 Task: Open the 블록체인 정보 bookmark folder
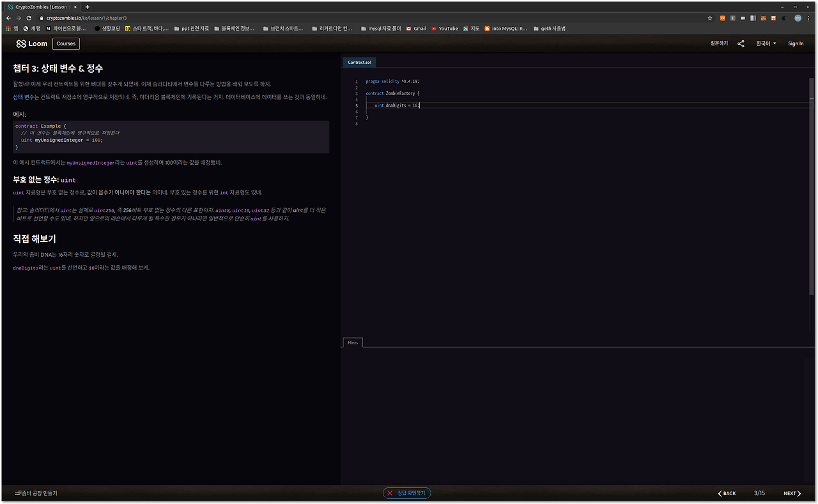[x=234, y=28]
